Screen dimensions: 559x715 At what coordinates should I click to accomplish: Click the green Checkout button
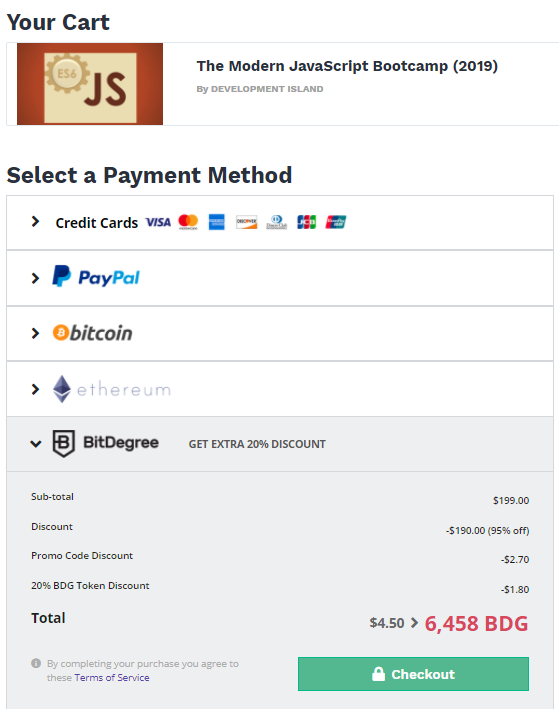click(413, 674)
